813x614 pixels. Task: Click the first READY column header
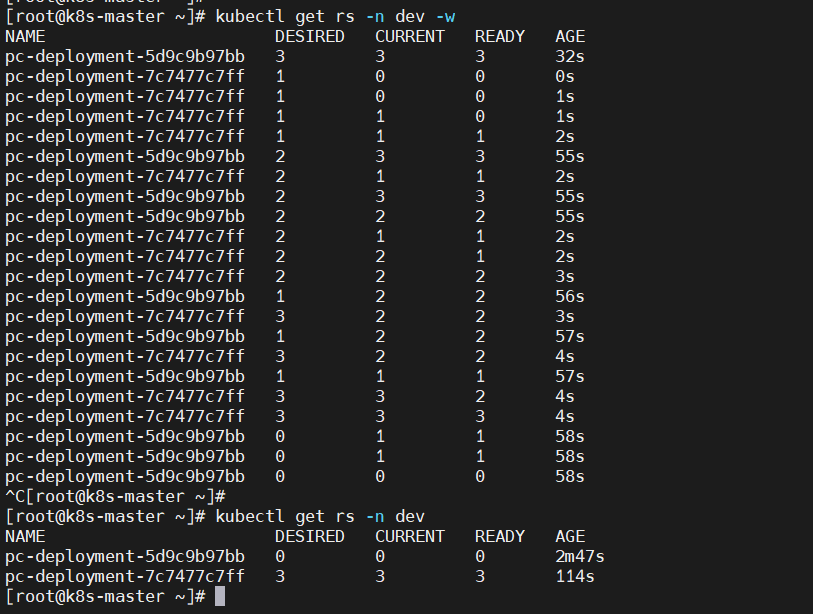500,36
